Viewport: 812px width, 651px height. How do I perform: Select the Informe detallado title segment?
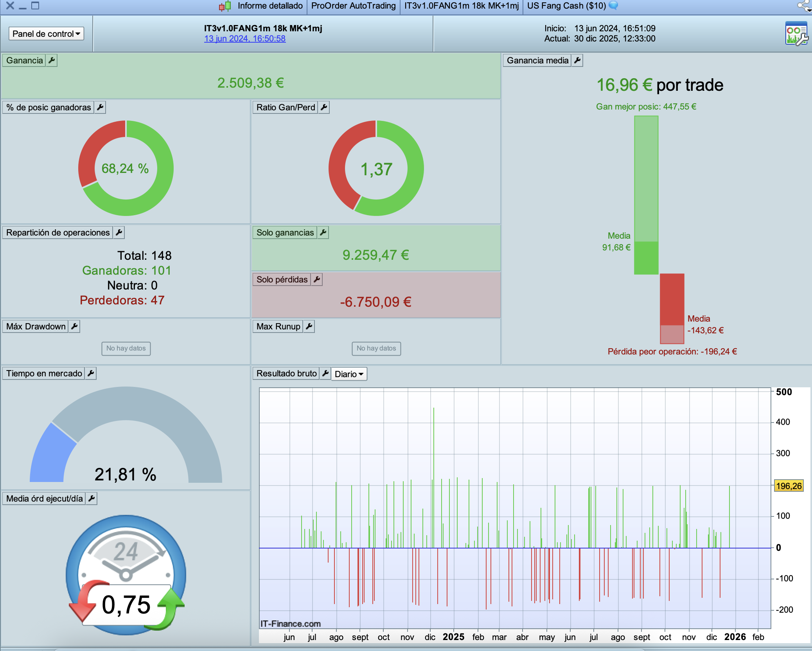tap(270, 6)
